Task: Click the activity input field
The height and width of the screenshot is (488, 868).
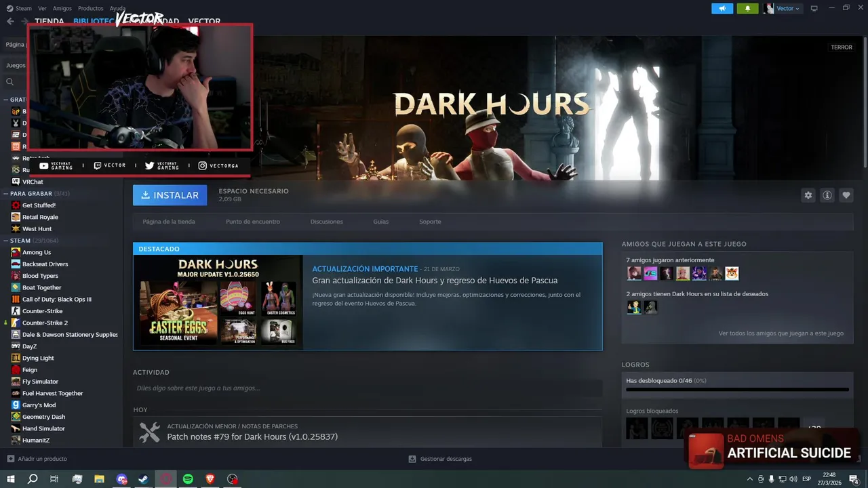Action: point(368,388)
